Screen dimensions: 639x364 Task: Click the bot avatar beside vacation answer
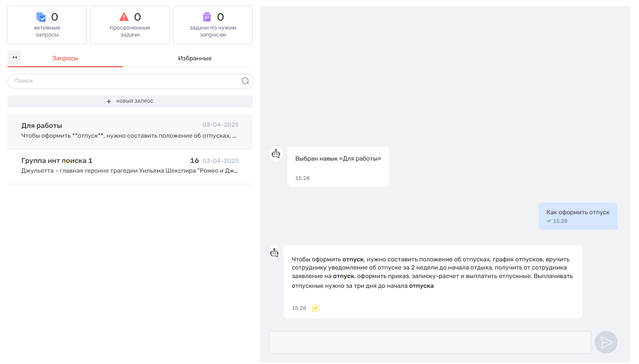point(275,253)
